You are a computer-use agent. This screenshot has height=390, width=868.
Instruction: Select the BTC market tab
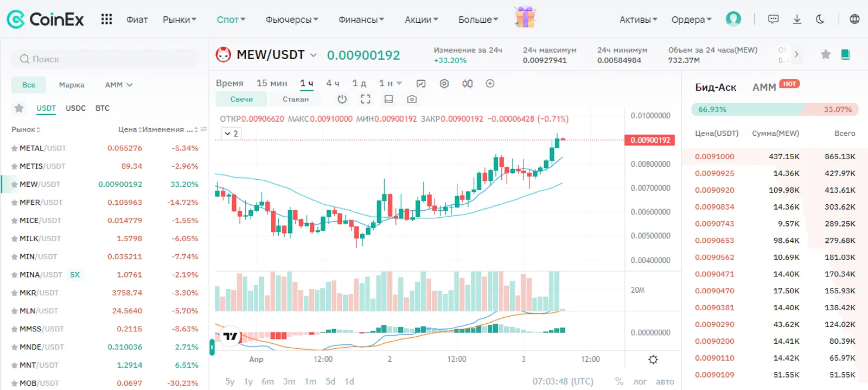point(103,108)
